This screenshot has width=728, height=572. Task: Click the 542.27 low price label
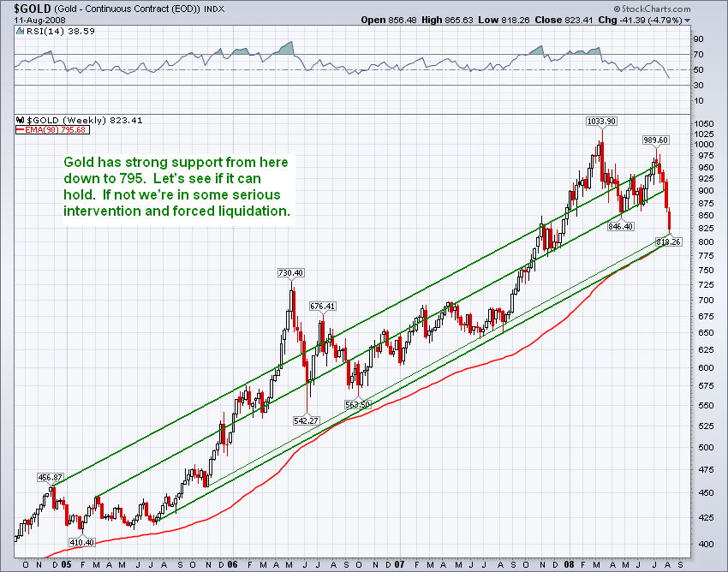click(x=307, y=420)
